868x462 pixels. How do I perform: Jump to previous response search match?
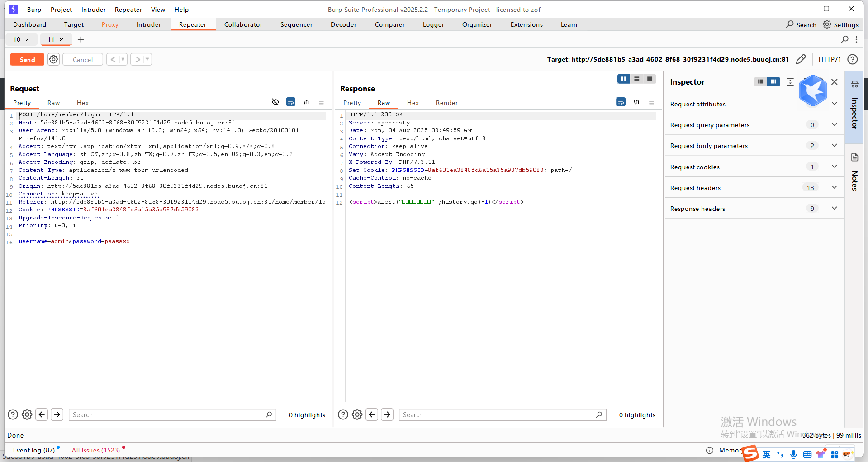point(372,414)
